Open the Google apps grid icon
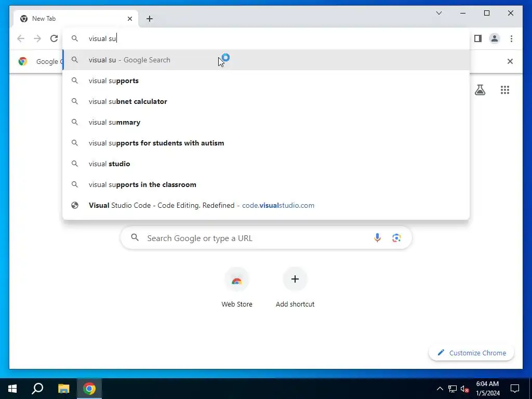Viewport: 532px width, 399px height. (x=505, y=90)
